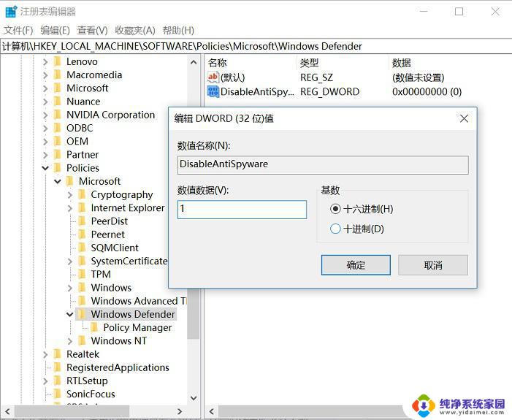Click the Policies folder icon
512x420 pixels.
point(58,168)
